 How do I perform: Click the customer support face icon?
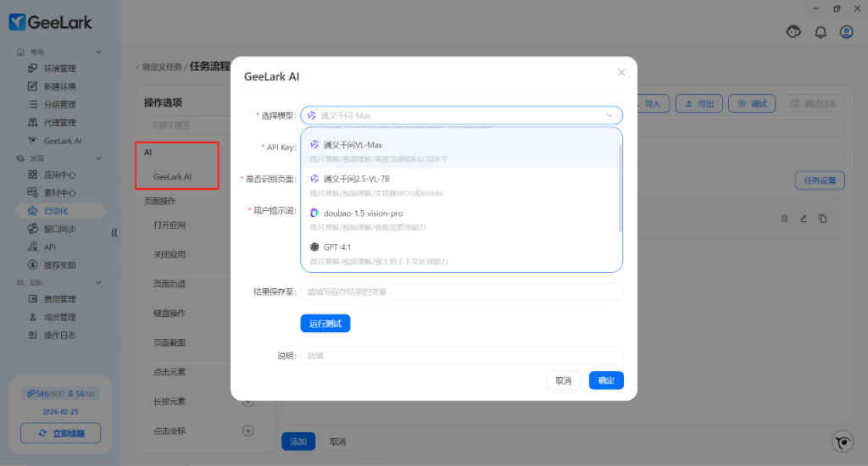coord(793,32)
